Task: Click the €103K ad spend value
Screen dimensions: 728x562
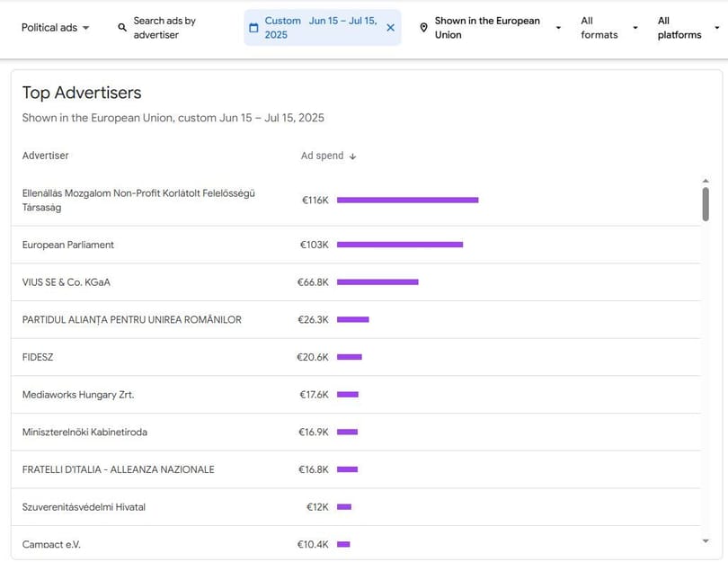Action: click(315, 245)
